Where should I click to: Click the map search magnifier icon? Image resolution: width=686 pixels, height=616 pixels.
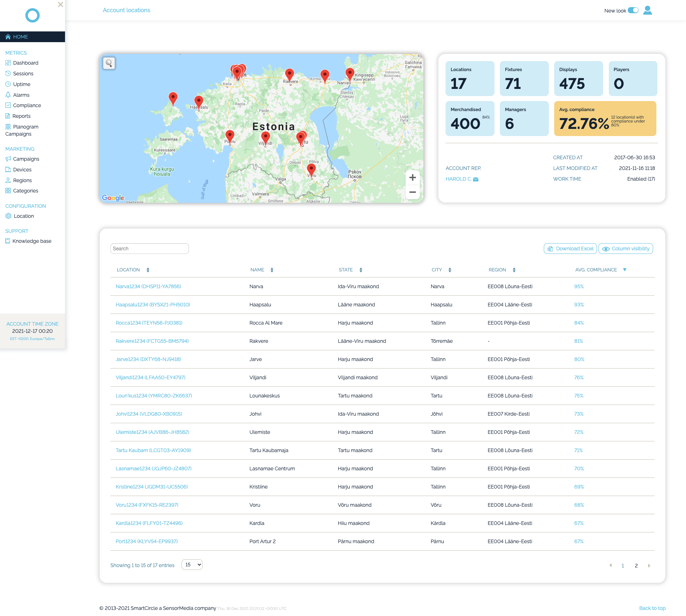pos(109,63)
